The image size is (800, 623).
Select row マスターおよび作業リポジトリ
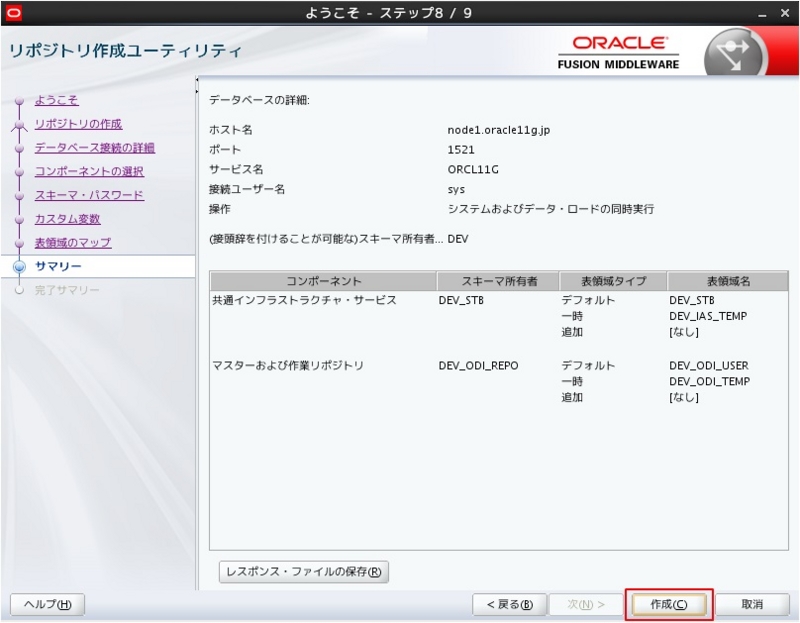499,381
